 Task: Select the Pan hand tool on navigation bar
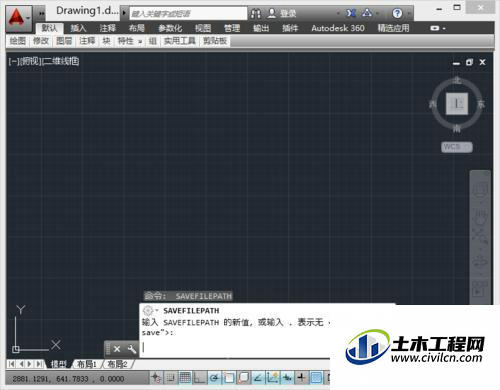tap(480, 217)
